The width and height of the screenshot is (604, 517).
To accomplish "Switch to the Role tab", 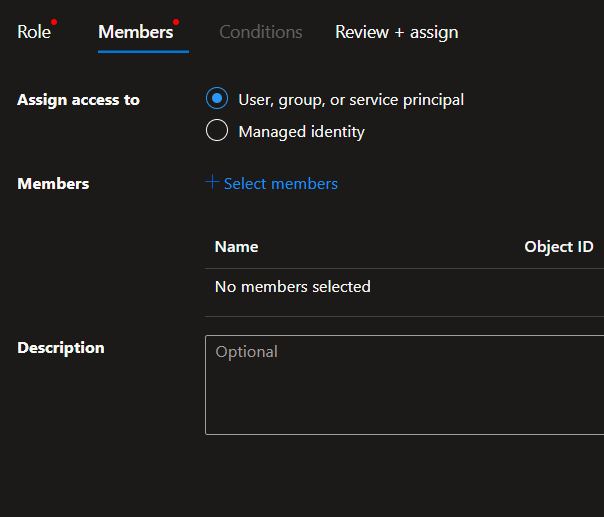I will [34, 32].
